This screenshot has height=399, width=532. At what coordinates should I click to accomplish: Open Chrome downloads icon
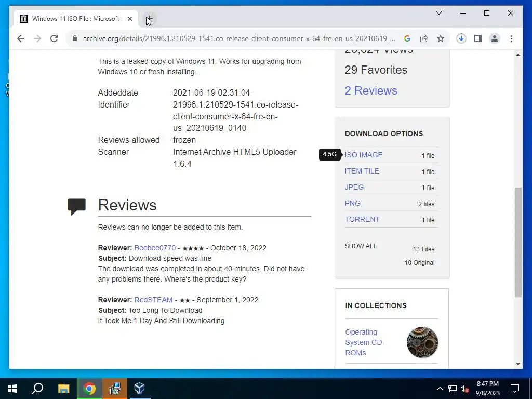pos(461,38)
